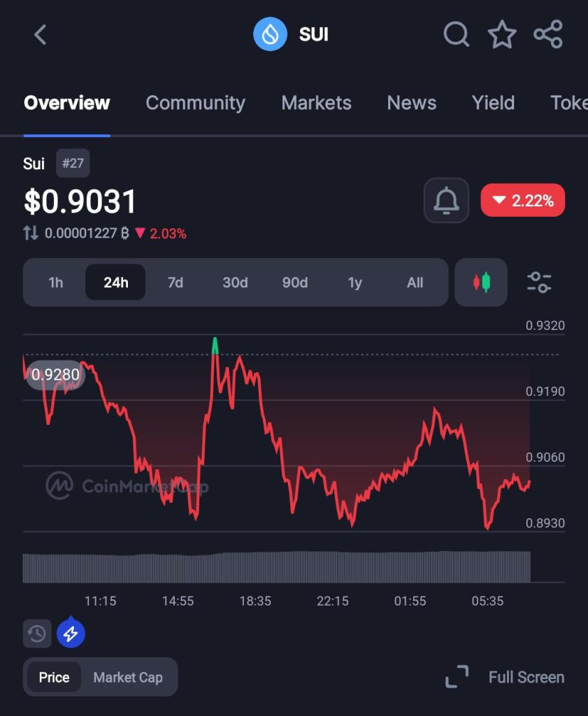This screenshot has height=716, width=588.
Task: Tap the 18:35 time label
Action: (x=255, y=601)
